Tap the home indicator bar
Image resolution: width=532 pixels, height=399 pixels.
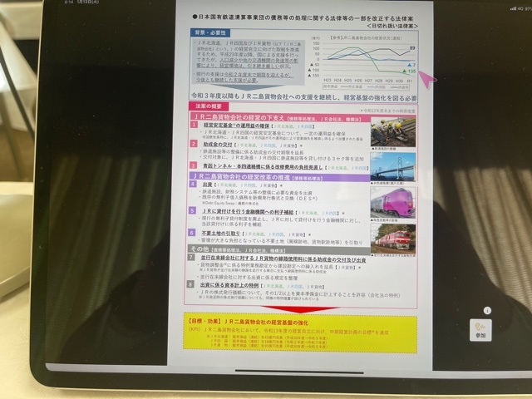299,372
